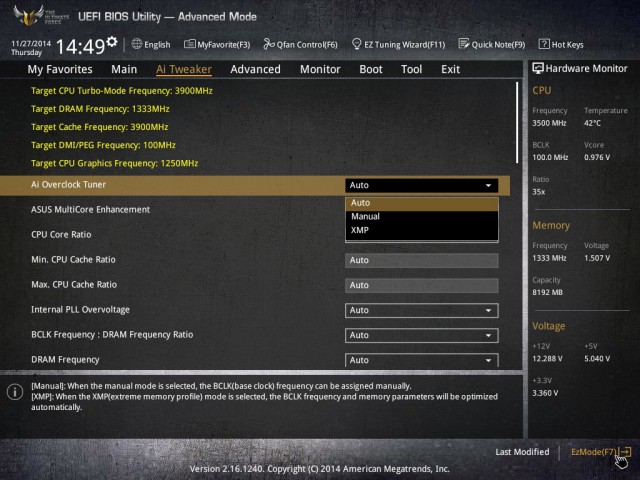Click the Last Modified button
The width and height of the screenshot is (640, 480).
(522, 452)
